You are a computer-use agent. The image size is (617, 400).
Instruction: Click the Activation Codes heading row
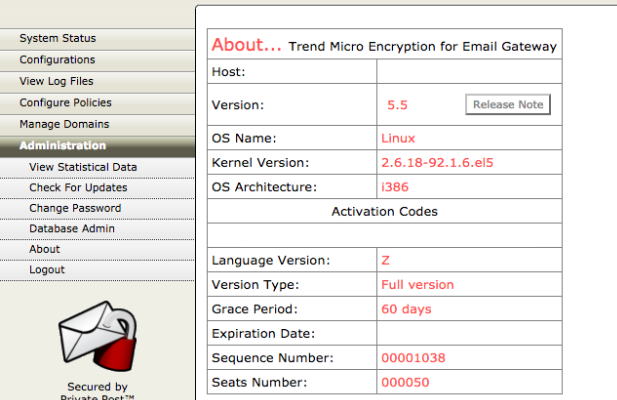click(384, 211)
